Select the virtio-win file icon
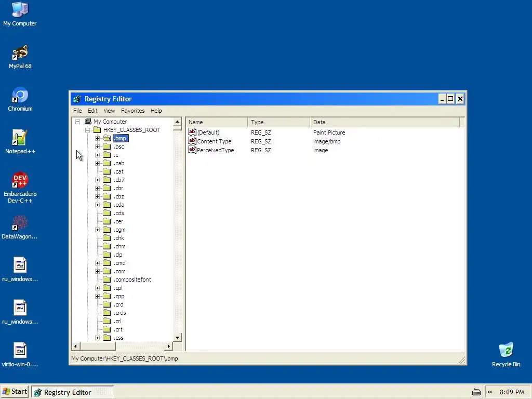 pos(20,355)
